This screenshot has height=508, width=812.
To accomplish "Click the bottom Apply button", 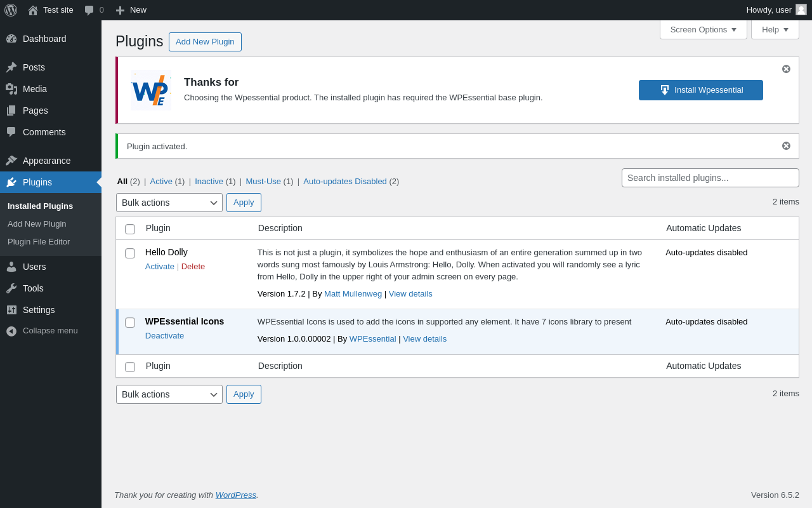I will [244, 394].
